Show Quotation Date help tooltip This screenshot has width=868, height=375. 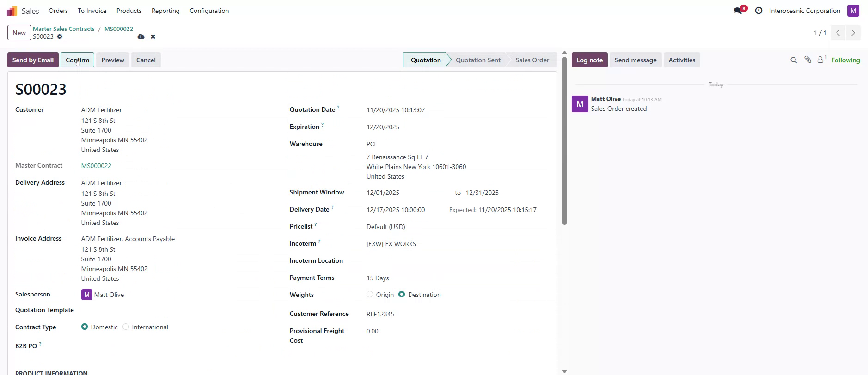tap(338, 108)
